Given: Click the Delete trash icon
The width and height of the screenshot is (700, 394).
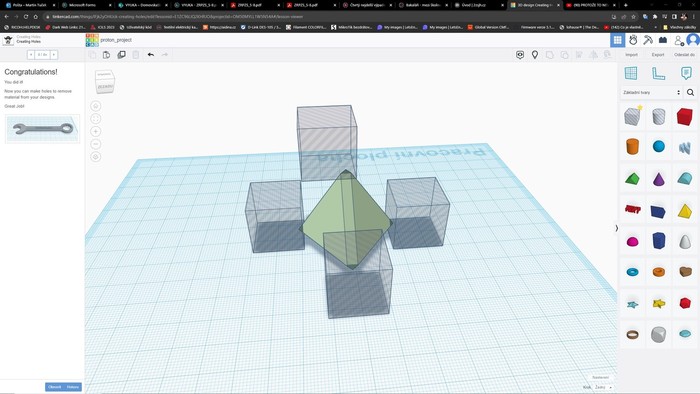Looking at the screenshot, I should click(x=136, y=54).
